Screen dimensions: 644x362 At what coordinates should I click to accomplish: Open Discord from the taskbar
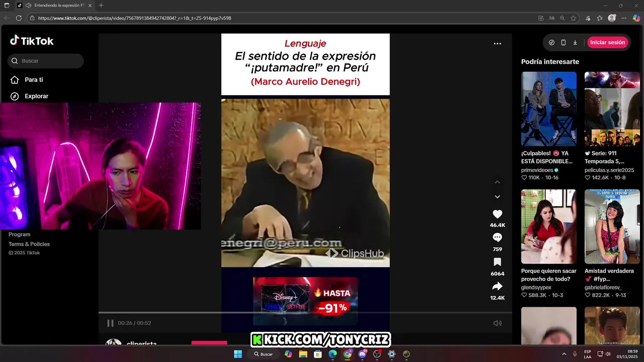coord(362,354)
